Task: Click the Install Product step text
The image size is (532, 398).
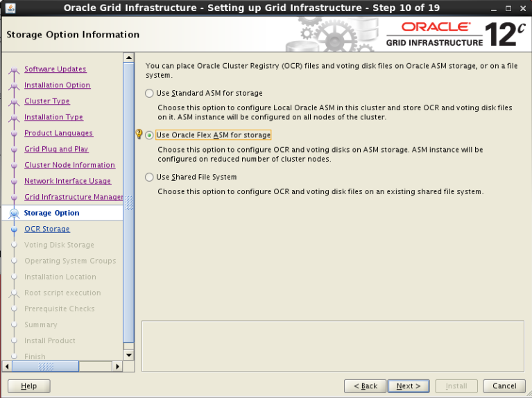Action: [x=50, y=340]
